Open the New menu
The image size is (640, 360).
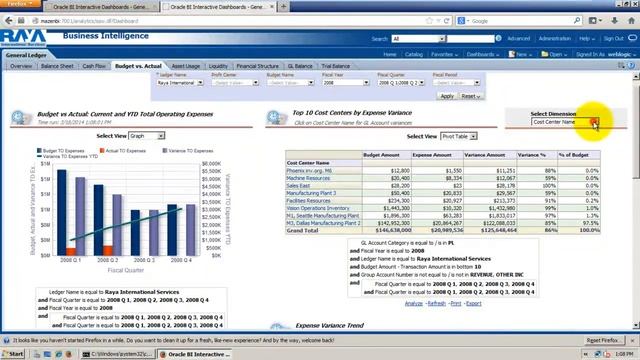pos(520,54)
